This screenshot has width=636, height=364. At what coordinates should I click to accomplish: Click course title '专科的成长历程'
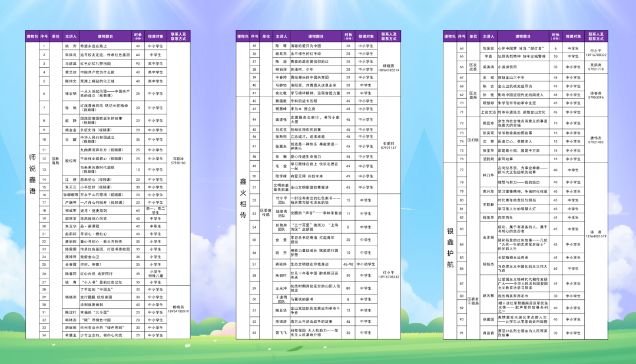point(304,101)
